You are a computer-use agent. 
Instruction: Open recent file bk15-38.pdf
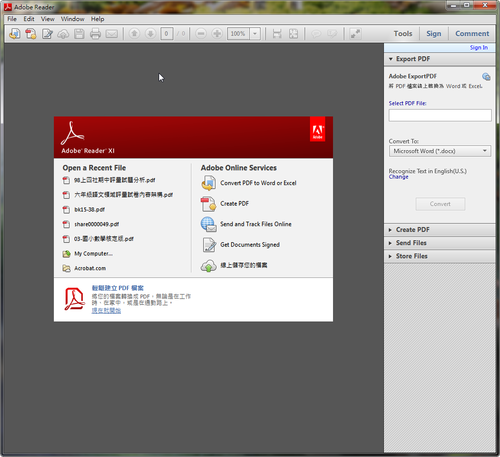(89, 210)
